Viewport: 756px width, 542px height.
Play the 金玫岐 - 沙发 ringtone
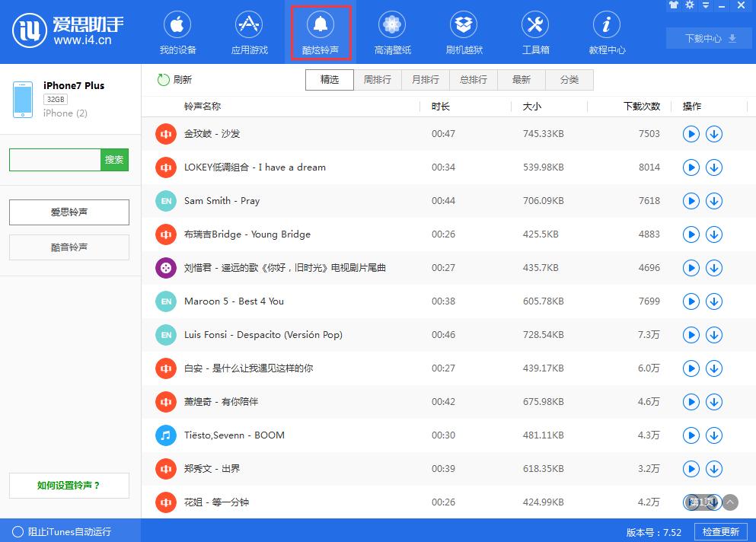point(691,134)
